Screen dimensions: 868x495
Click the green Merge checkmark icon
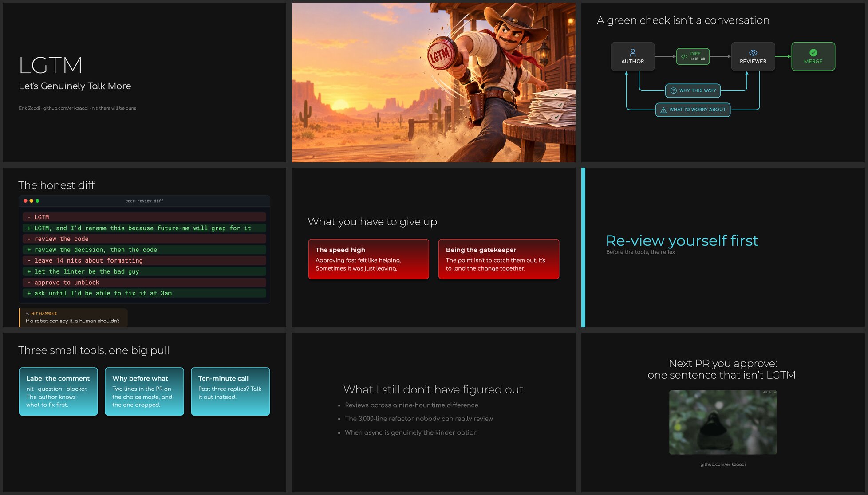click(x=813, y=53)
